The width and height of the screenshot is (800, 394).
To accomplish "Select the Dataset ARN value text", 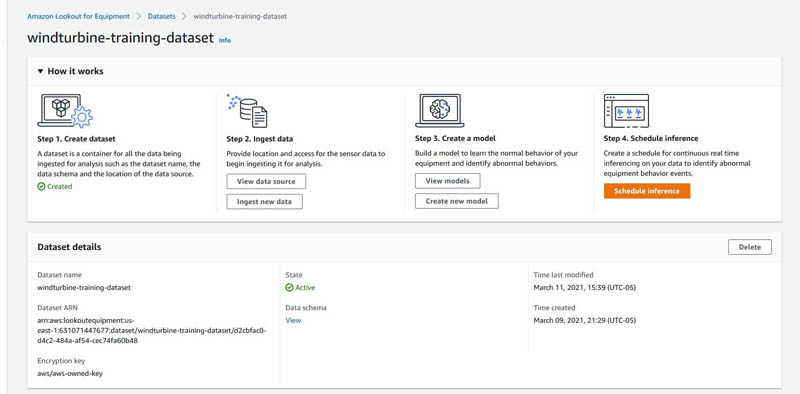I will click(152, 330).
